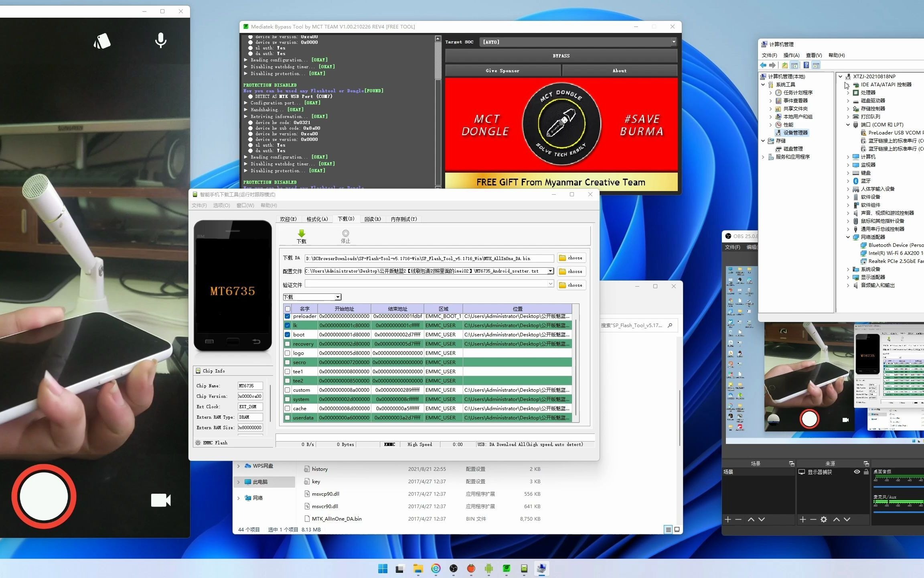Expand WPS cloud drive in Explorer sidebar
Viewport: 924px width, 578px height.
tap(239, 466)
